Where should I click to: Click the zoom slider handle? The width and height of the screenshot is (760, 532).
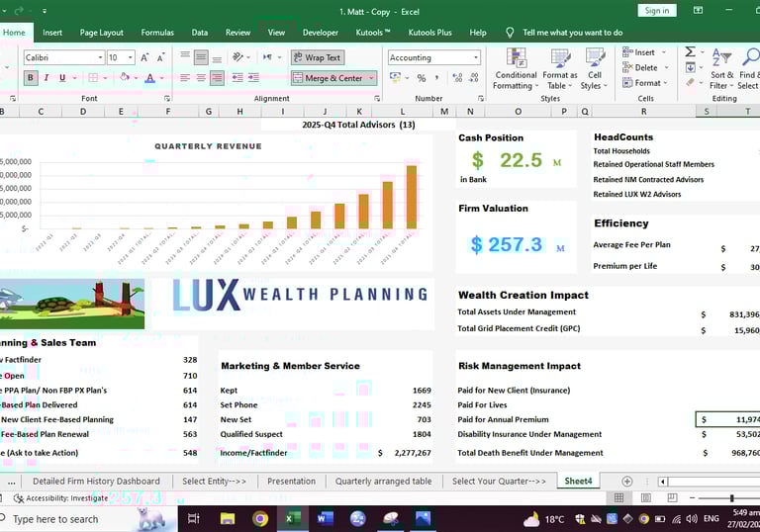click(732, 498)
